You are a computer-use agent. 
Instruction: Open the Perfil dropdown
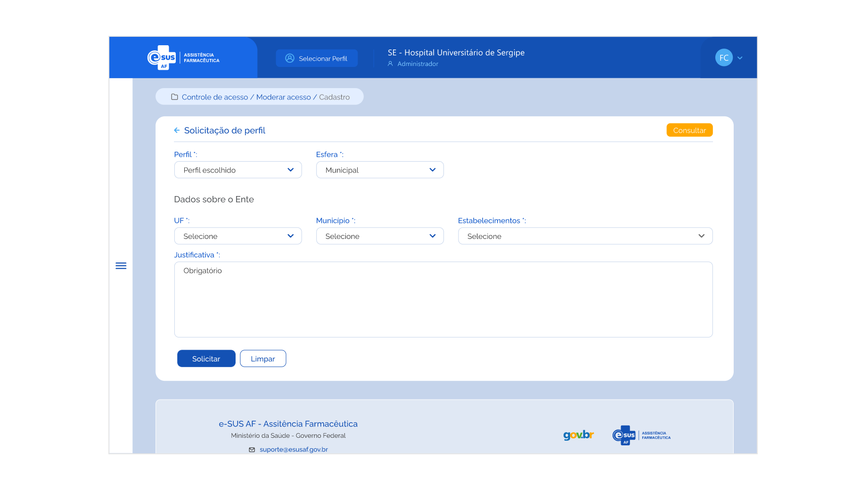click(x=237, y=170)
